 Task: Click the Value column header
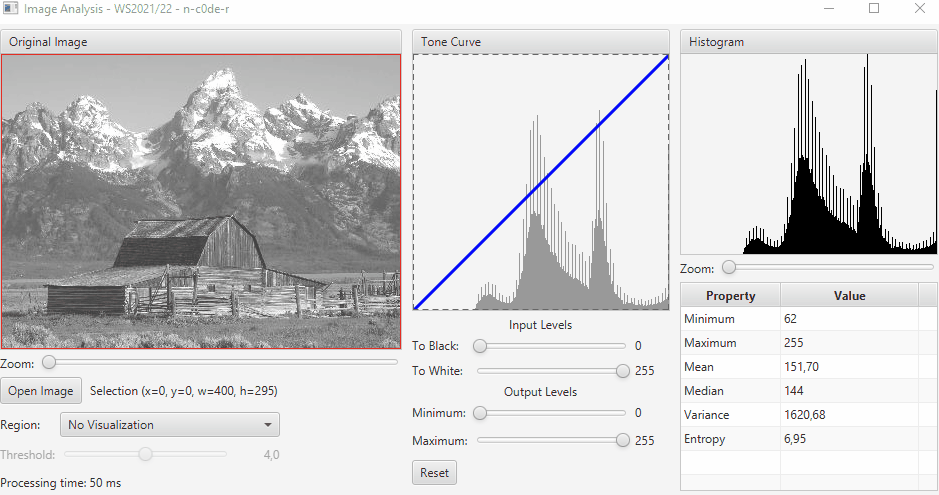click(x=849, y=296)
